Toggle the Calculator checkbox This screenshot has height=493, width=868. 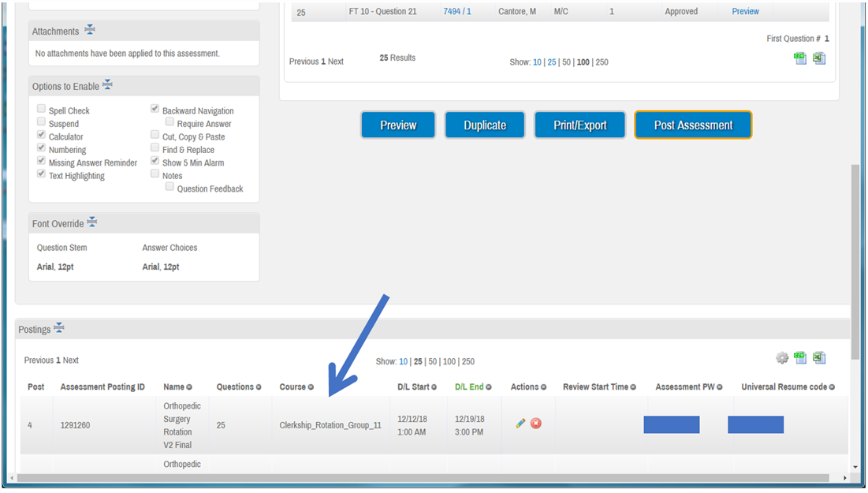41,136
